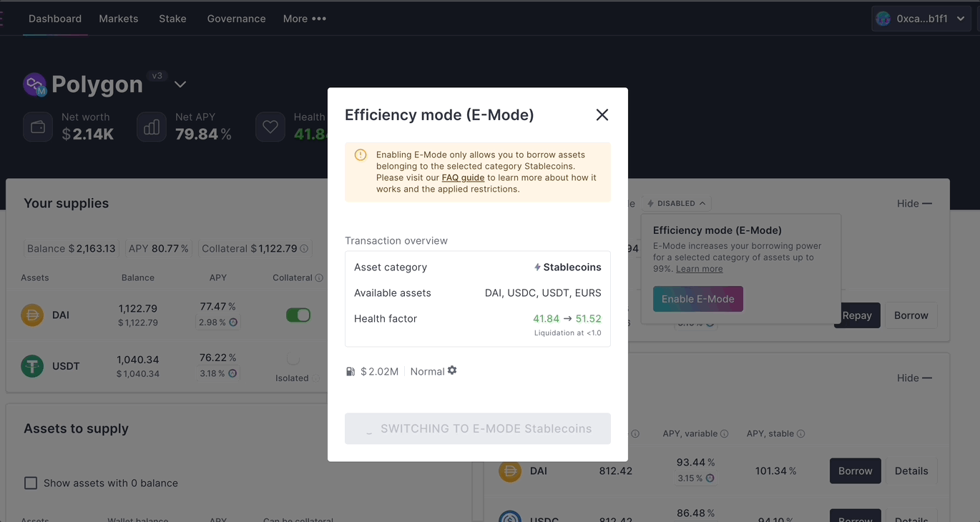The image size is (980, 522).
Task: Click the gas pump icon showing $2.02M
Action: point(350,371)
